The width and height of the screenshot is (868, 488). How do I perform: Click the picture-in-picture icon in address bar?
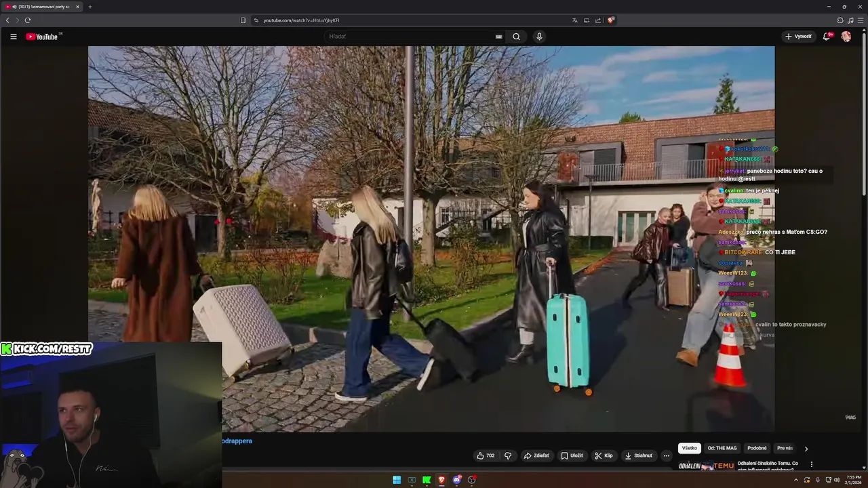click(587, 20)
